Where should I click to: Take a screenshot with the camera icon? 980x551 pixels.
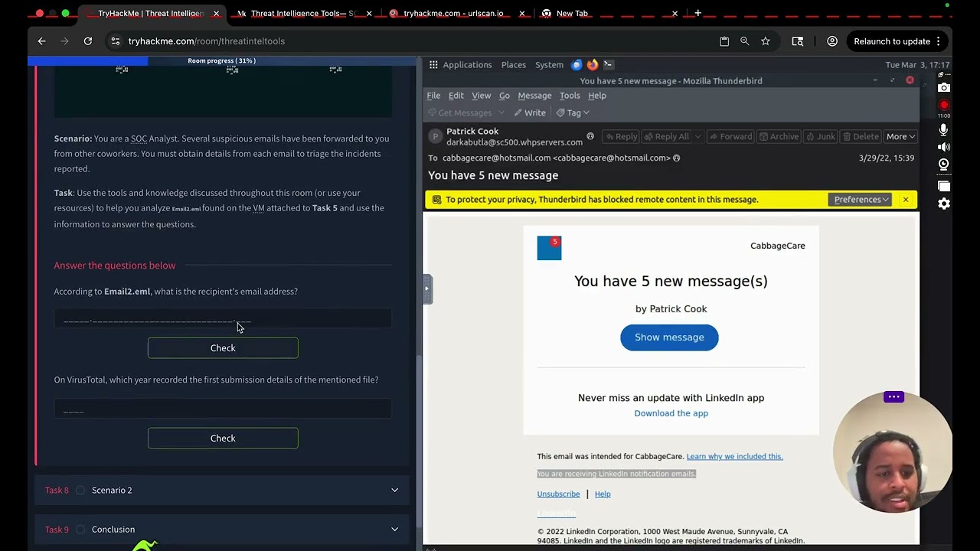tap(944, 87)
